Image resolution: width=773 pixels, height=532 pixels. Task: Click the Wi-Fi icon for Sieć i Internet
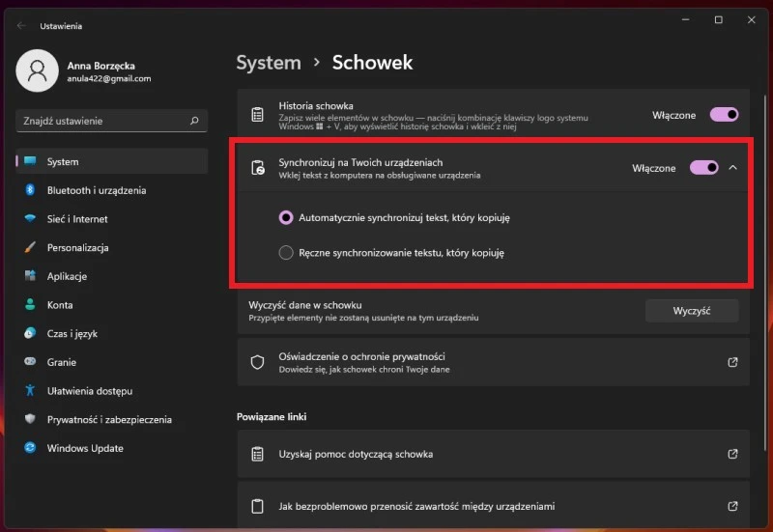point(30,218)
